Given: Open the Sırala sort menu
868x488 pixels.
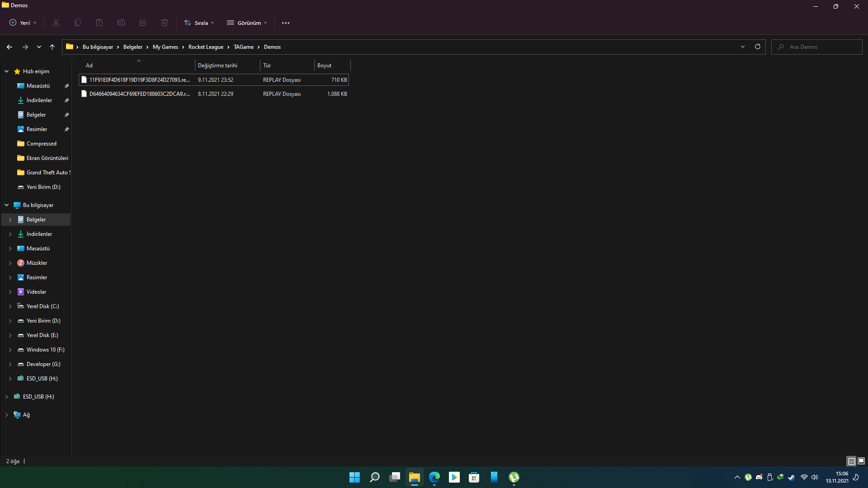Looking at the screenshot, I should pyautogui.click(x=199, y=23).
